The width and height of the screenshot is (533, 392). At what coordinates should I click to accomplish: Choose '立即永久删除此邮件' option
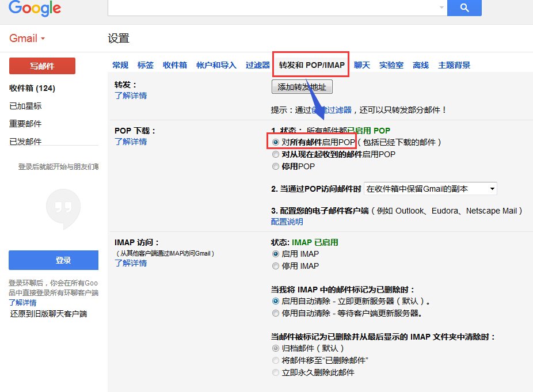coord(275,372)
